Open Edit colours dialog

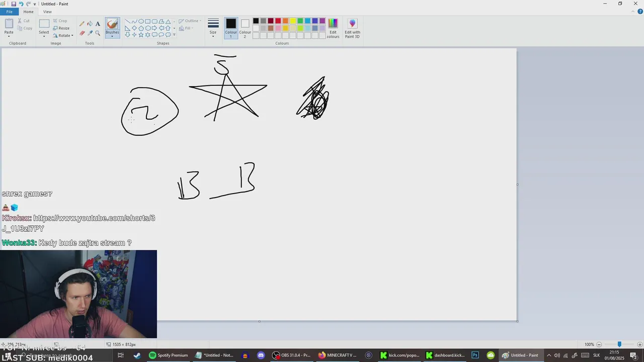[x=333, y=29]
